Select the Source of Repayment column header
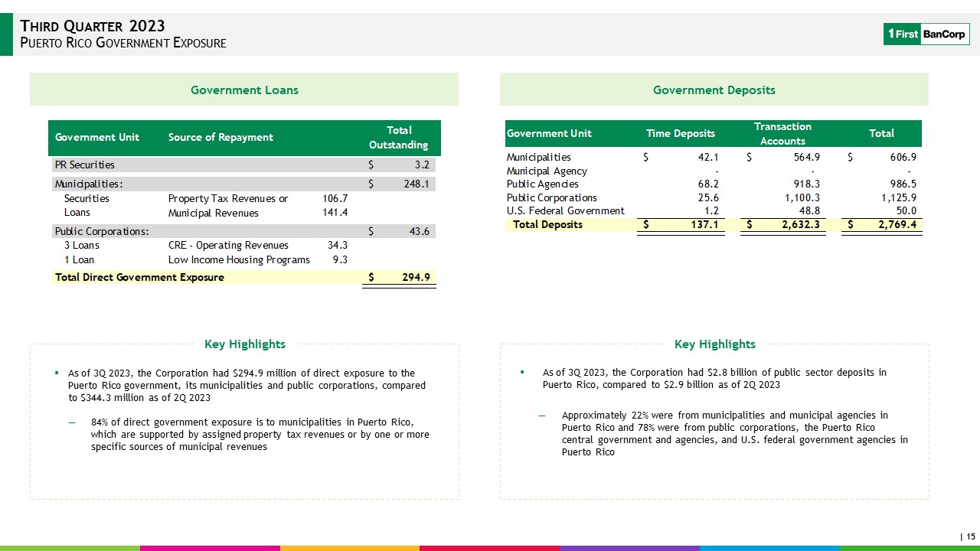This screenshot has height=551, width=980. [220, 138]
